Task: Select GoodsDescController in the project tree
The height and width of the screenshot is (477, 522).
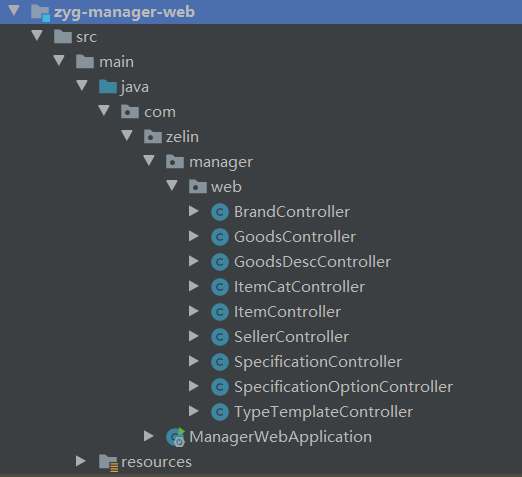Action: click(x=312, y=262)
